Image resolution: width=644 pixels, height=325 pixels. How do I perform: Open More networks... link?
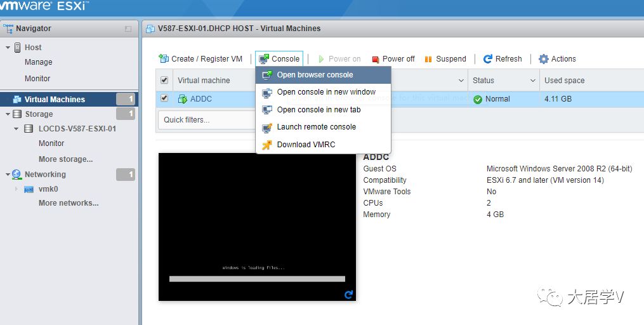69,203
